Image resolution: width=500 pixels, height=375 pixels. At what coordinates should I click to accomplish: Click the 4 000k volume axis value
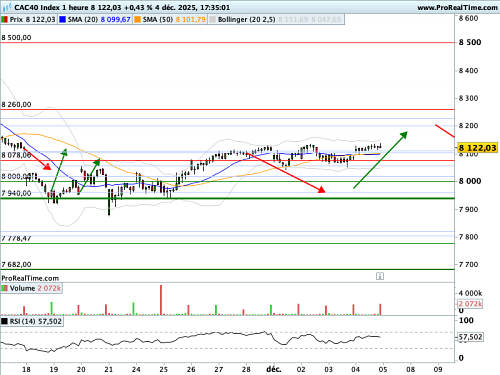tap(470, 293)
